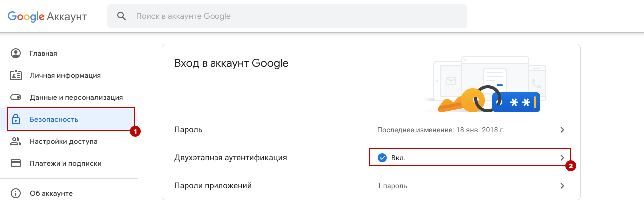Click the Данные и персонализация toggle icon

coord(16,97)
